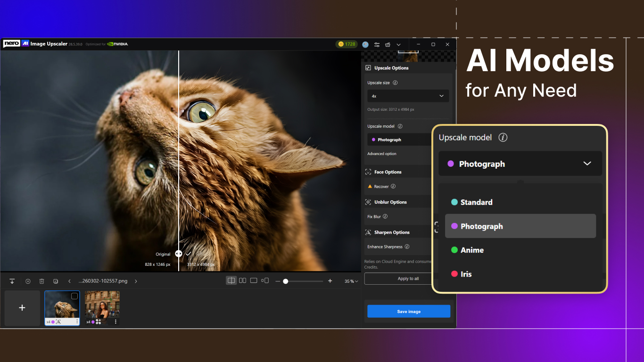
Task: Click the chevron in the enlarged model dropdown
Action: pos(587,164)
